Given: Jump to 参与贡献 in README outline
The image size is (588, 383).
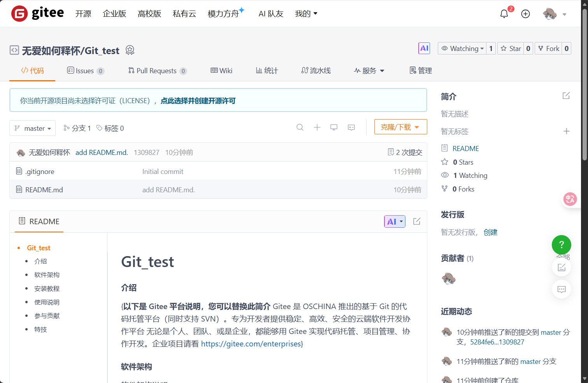Looking at the screenshot, I should coord(47,316).
